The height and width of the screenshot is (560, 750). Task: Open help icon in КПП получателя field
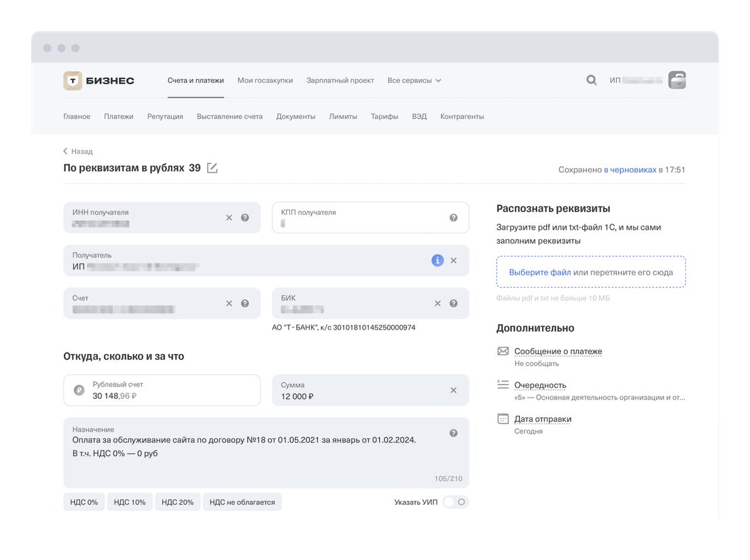(453, 217)
